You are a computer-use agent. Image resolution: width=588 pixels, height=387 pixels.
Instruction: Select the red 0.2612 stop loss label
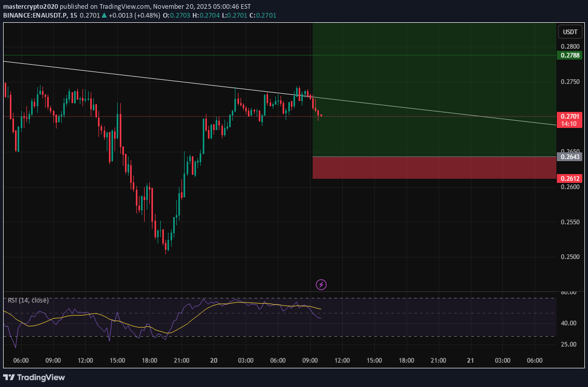point(570,179)
